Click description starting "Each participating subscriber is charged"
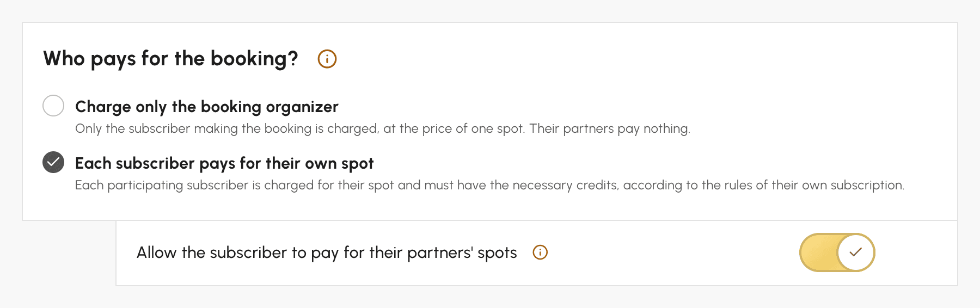The image size is (980, 308). pos(489,185)
